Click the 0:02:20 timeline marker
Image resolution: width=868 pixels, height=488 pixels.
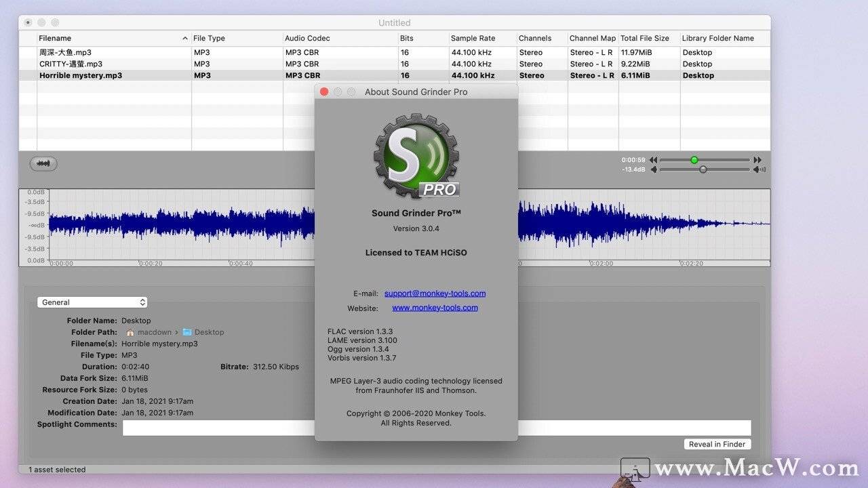coord(690,264)
